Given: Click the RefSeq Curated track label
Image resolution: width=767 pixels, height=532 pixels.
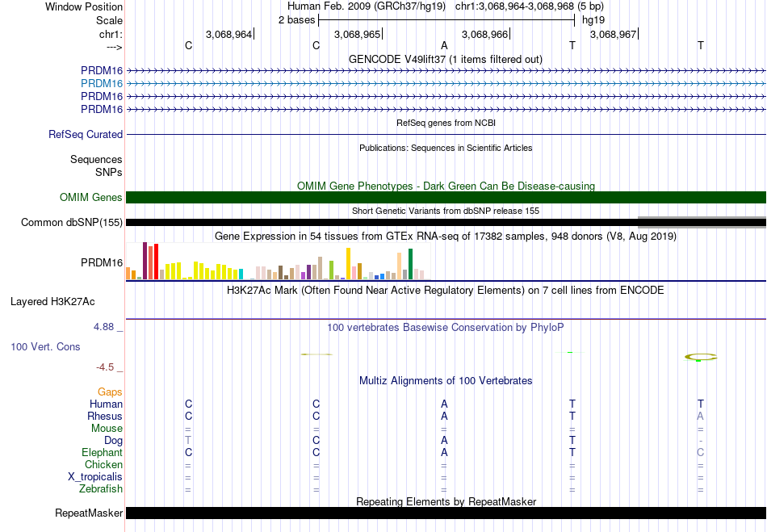Looking at the screenshot, I should (x=86, y=134).
